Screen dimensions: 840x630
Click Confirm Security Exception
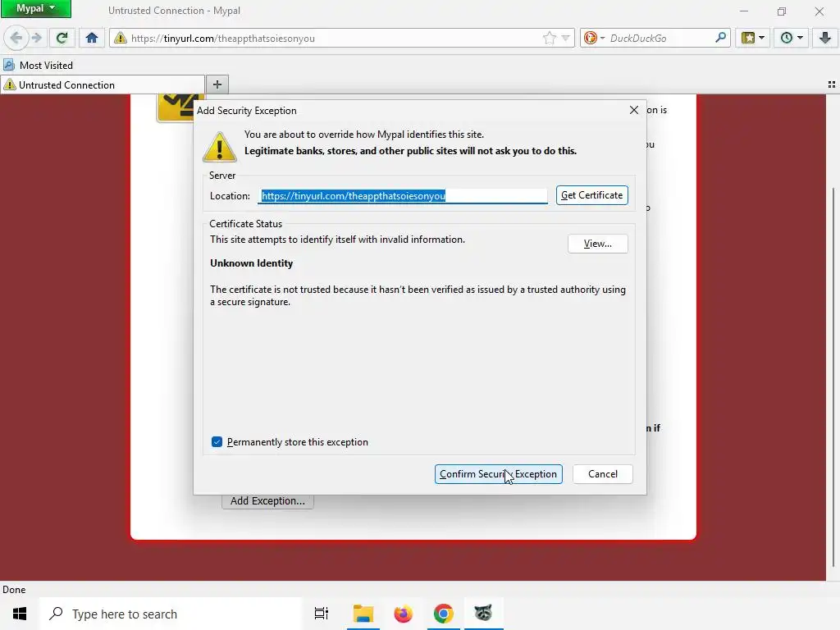tap(498, 474)
